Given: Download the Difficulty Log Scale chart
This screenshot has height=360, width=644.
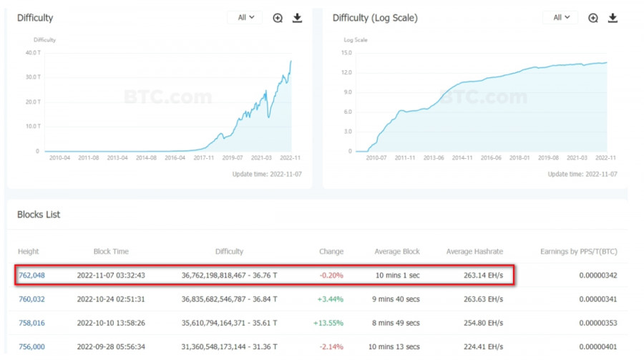Looking at the screenshot, I should point(613,18).
